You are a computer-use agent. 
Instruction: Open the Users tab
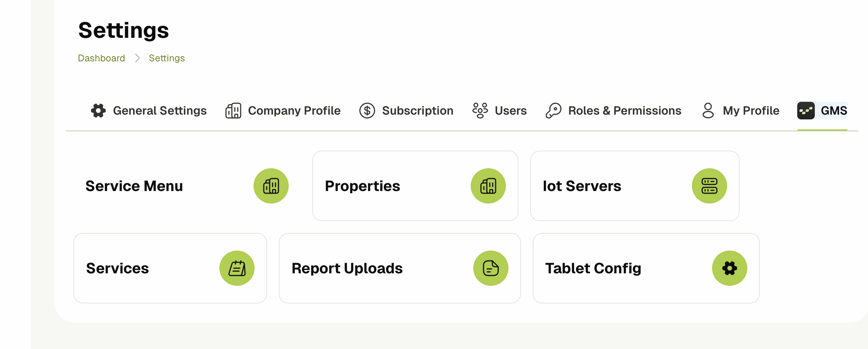[510, 111]
